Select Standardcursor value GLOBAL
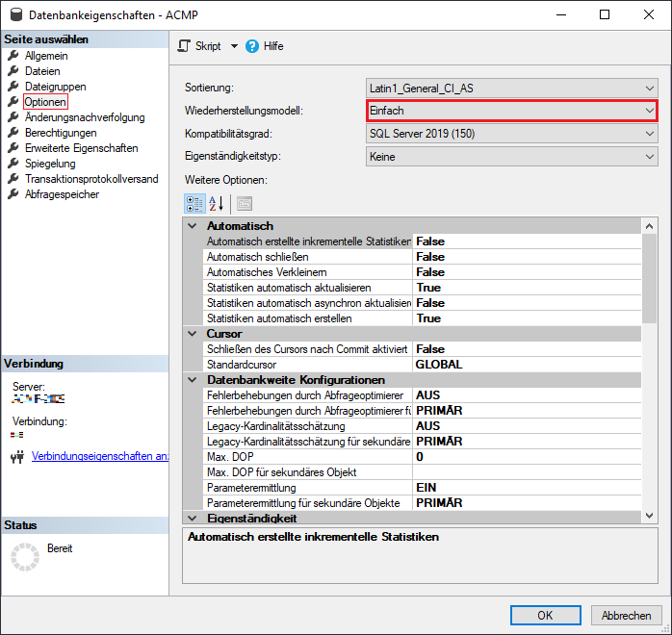 527,365
